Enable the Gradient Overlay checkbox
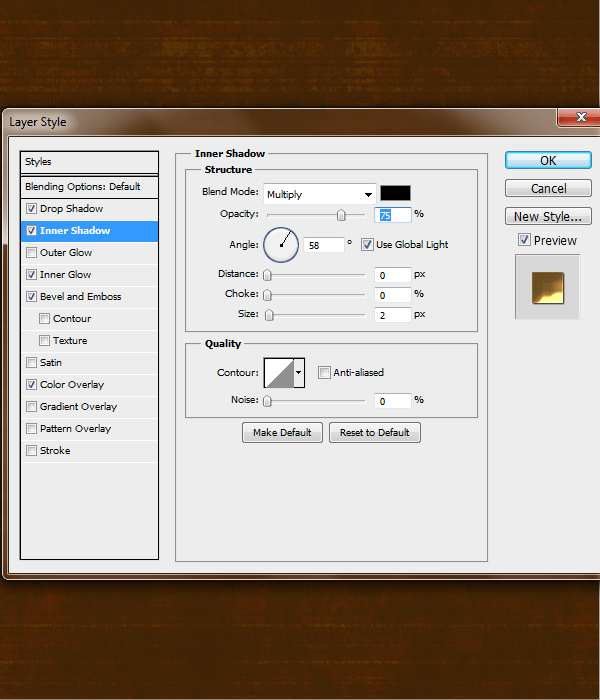600x700 pixels. click(31, 407)
